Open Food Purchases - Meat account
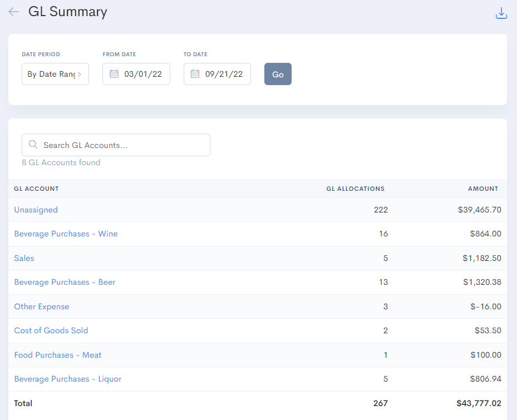517x420 pixels. pos(58,355)
